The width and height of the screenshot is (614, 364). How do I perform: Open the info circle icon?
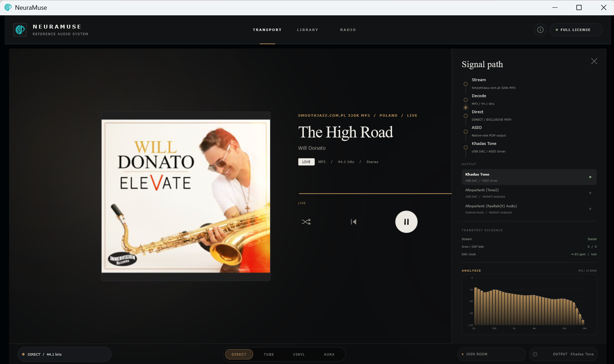click(540, 30)
